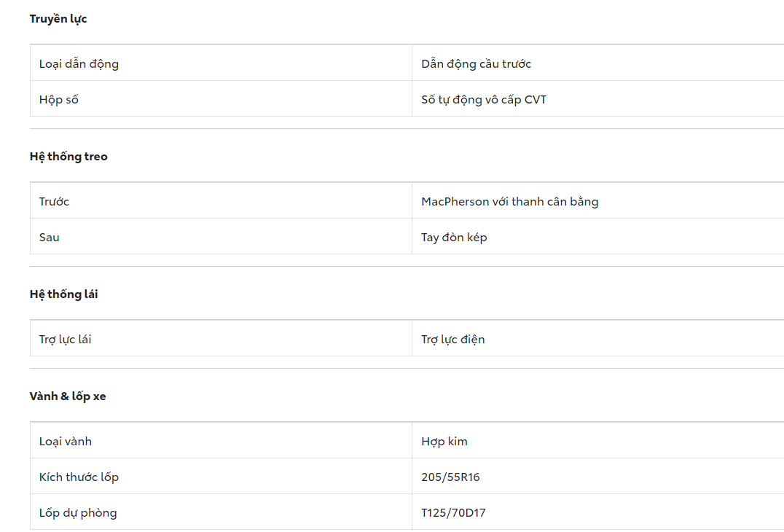Click the Truyền lực section heading
The width and height of the screenshot is (784, 532).
[58, 19]
